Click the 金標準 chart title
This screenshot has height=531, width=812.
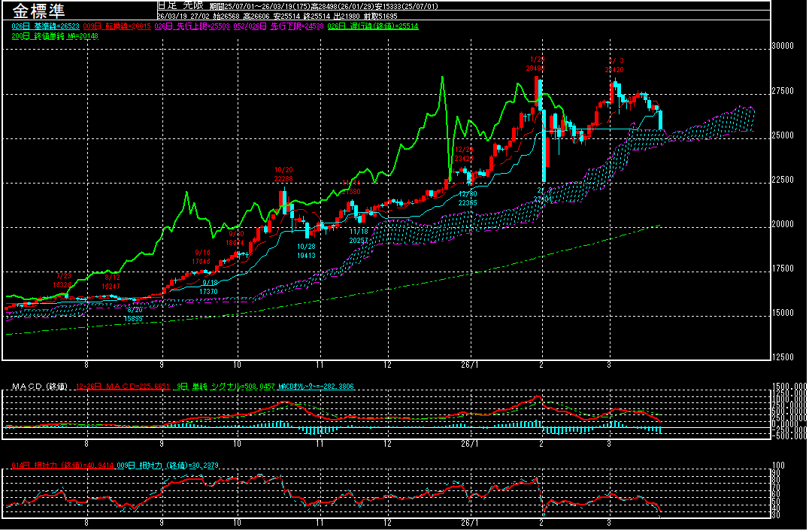[39, 11]
